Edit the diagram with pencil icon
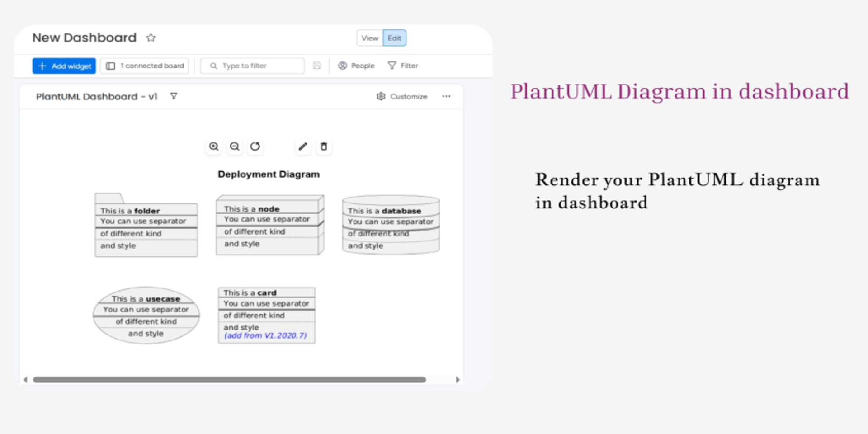The image size is (868, 434). (x=303, y=146)
